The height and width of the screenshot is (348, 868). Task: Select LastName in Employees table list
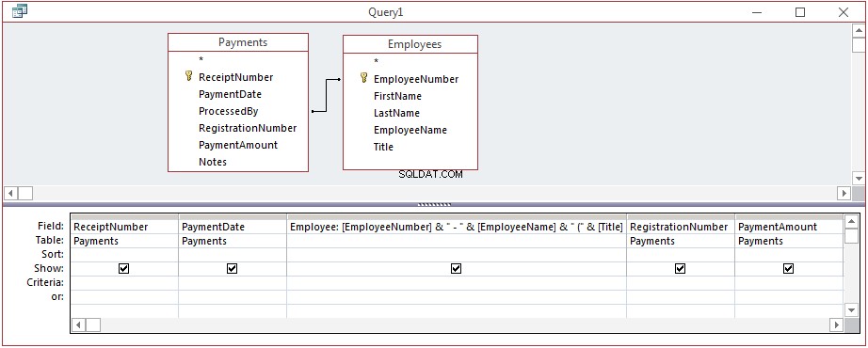(396, 113)
